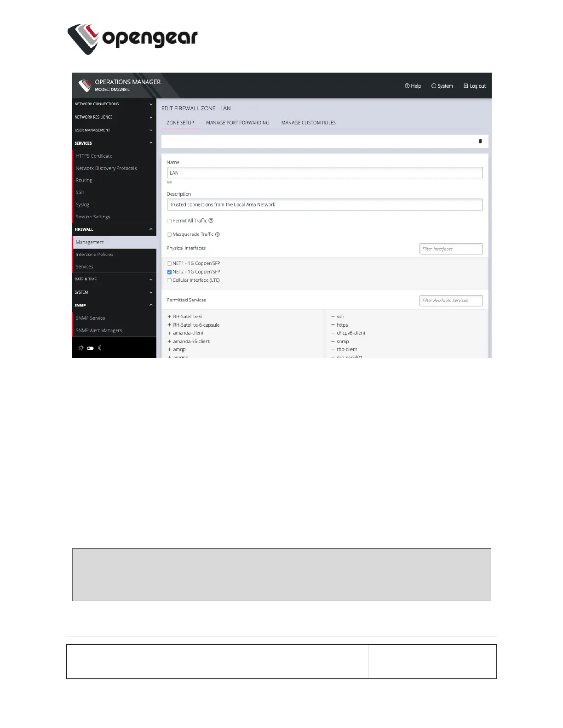Open Permit All Traffic help tooltip

tap(211, 221)
